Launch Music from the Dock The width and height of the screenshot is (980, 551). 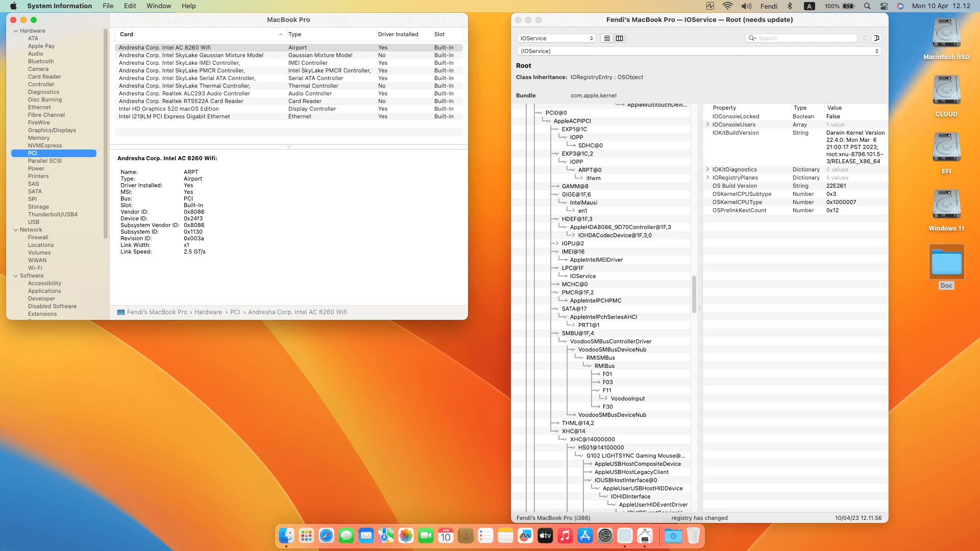[x=565, y=535]
